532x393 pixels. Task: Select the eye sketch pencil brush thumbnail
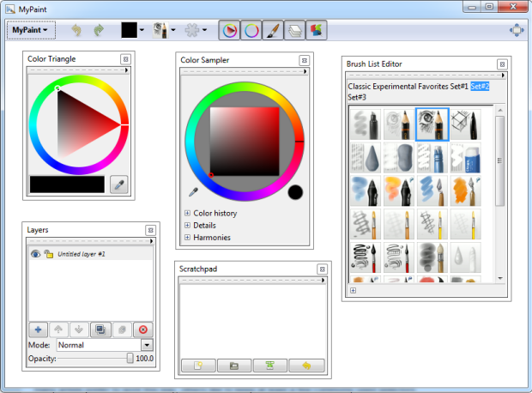click(432, 124)
